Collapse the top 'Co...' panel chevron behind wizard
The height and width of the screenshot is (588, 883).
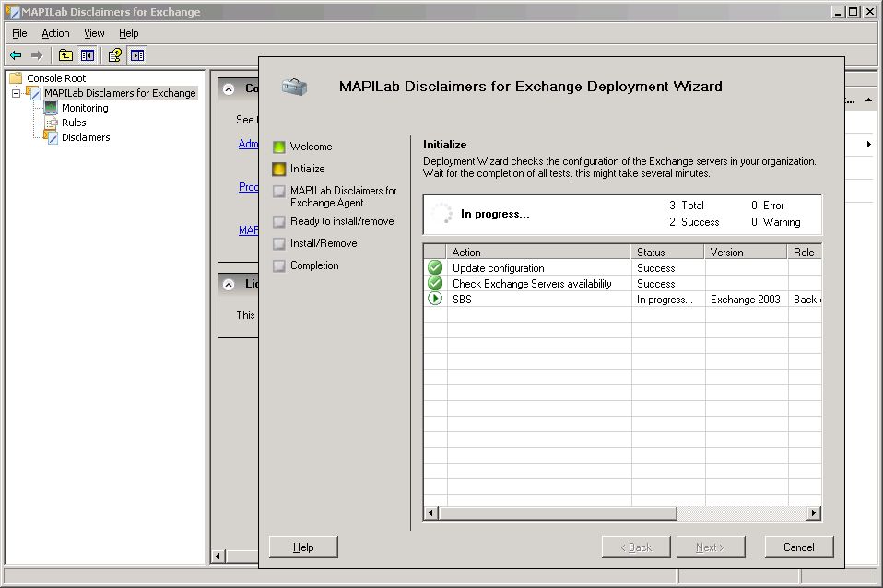(x=229, y=89)
